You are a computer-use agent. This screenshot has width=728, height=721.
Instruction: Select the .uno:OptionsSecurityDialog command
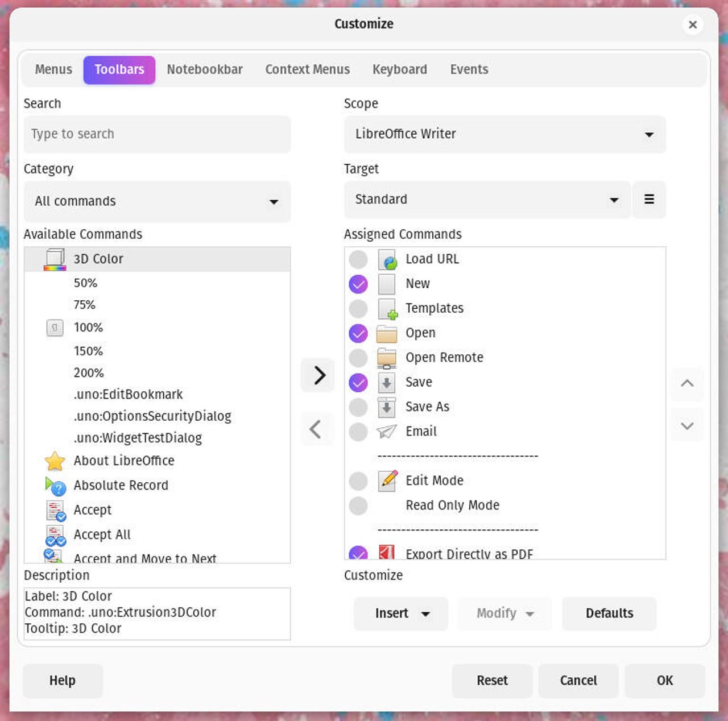tap(158, 416)
